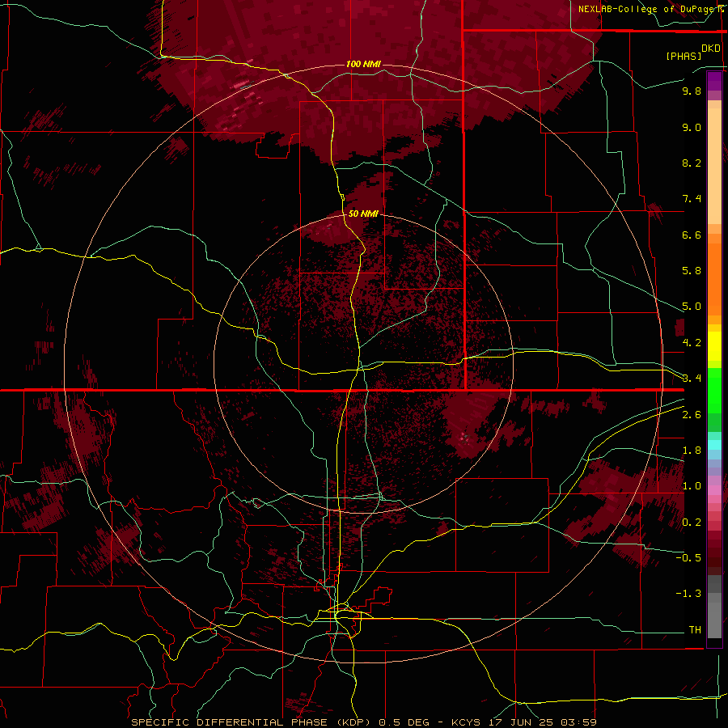The height and width of the screenshot is (728, 728).
Task: Pick the bright green swatch in the color bar
Action: click(714, 392)
